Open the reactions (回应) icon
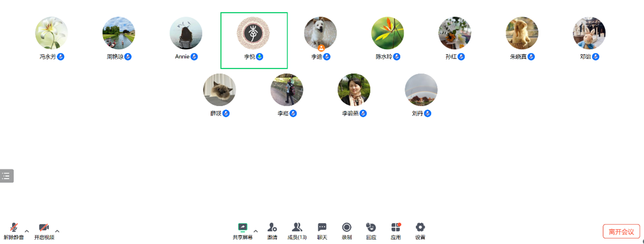The image size is (644, 244). pos(371,231)
